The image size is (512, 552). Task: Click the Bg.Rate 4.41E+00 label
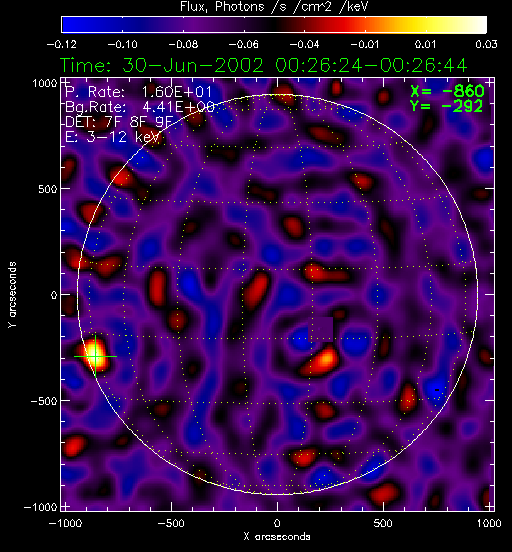(x=140, y=107)
